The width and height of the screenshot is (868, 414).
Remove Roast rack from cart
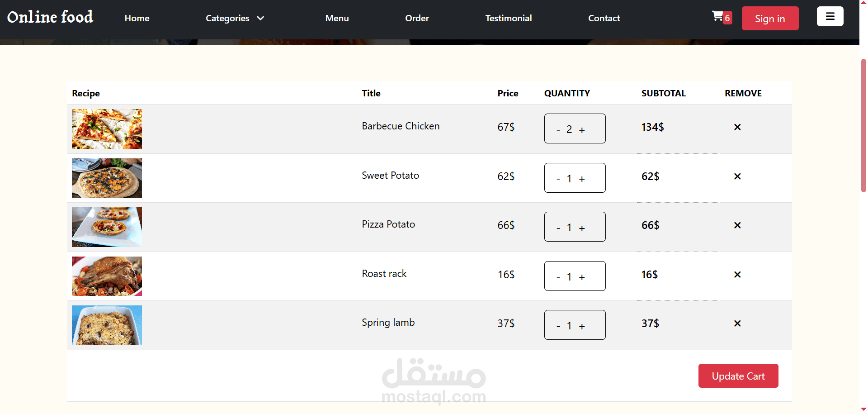pyautogui.click(x=737, y=275)
